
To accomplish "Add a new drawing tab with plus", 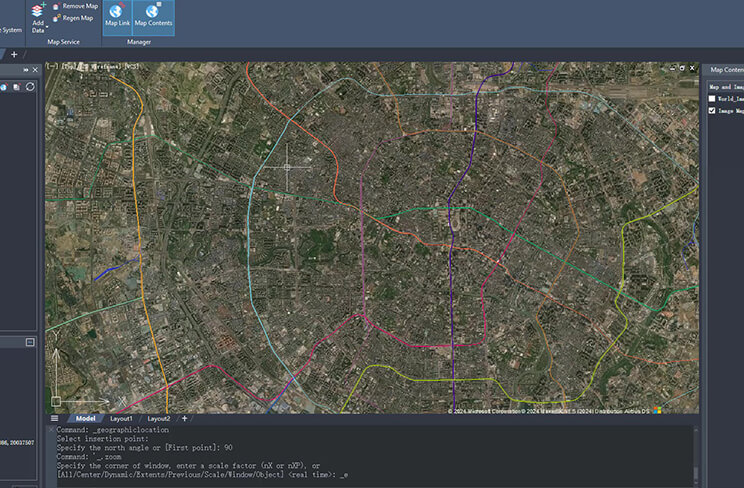I will pos(14,54).
